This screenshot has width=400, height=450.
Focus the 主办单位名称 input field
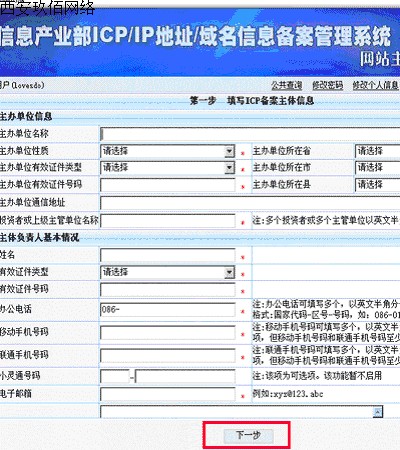[250, 134]
